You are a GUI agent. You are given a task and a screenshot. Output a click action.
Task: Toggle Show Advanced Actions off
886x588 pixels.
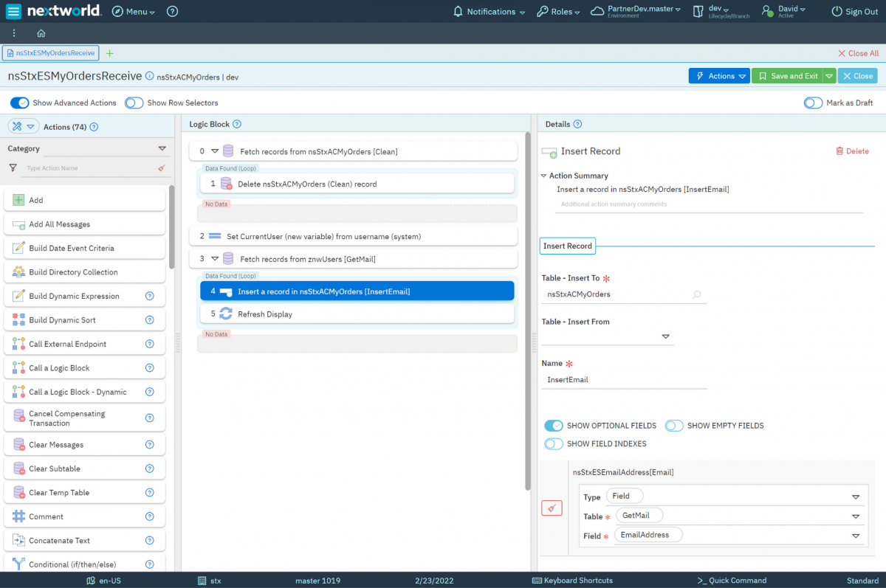(20, 103)
